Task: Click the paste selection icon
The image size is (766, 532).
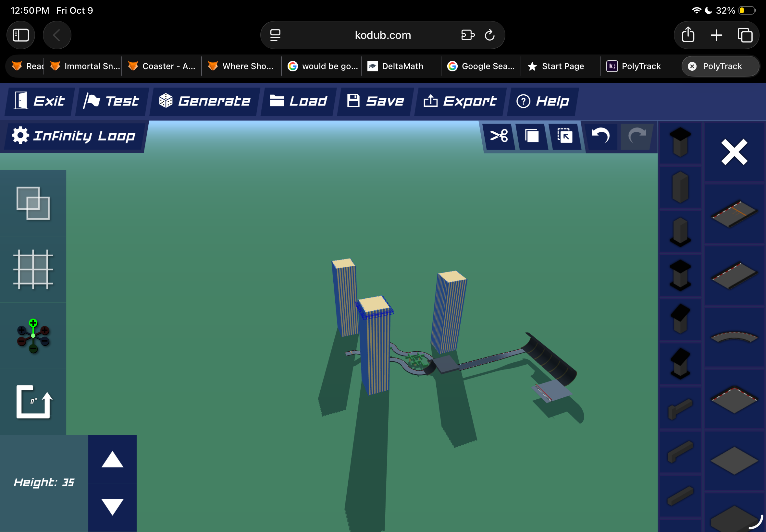Action: (x=564, y=136)
